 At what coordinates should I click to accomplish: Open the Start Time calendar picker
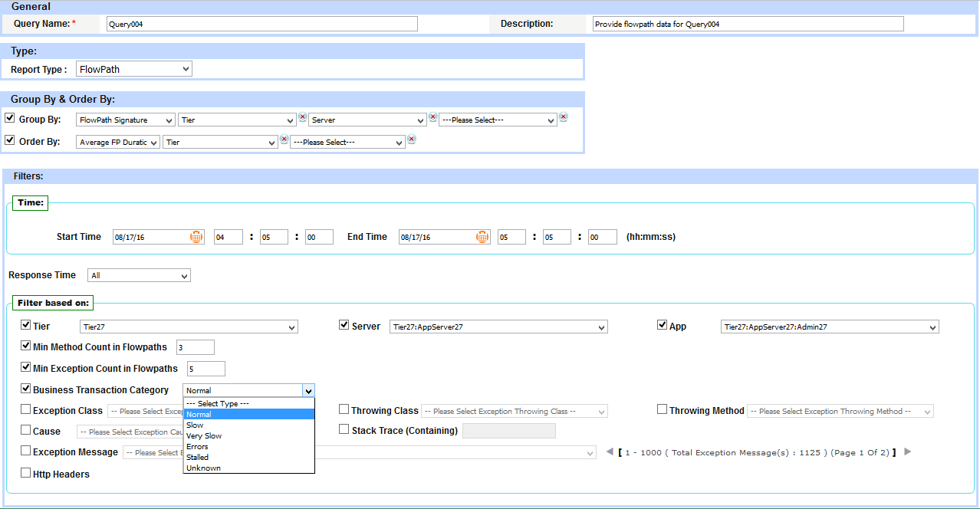197,237
